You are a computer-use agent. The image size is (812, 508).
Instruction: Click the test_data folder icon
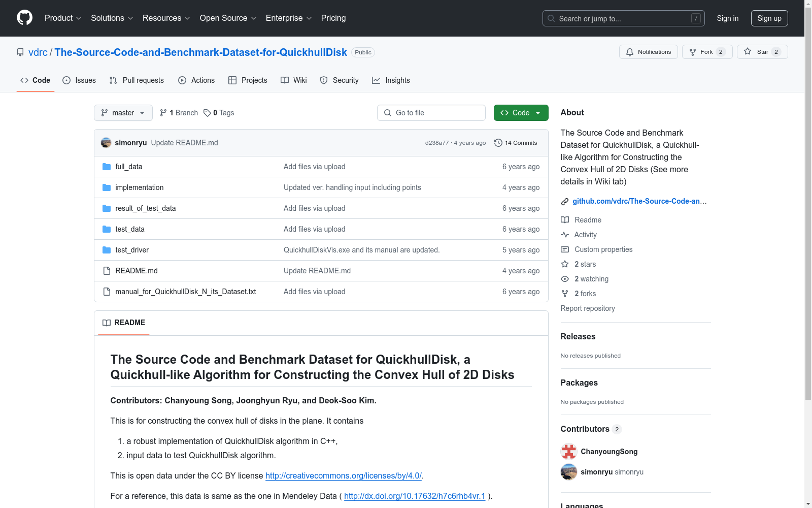[107, 229]
